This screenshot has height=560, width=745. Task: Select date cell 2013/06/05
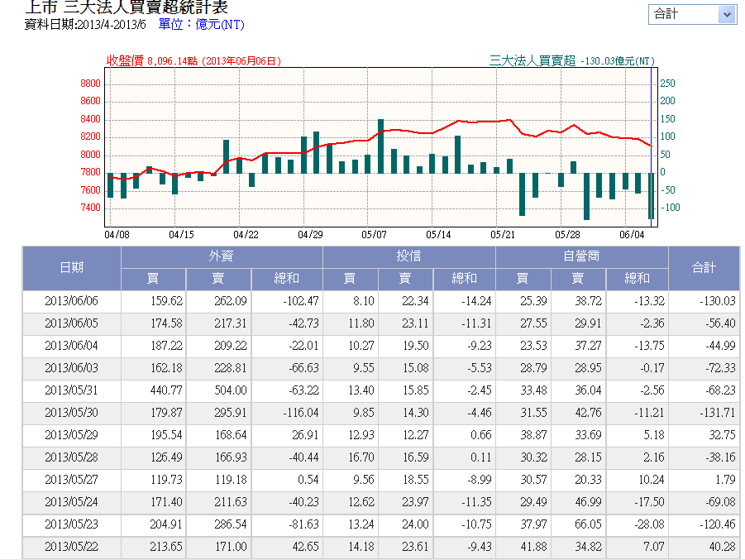71,323
